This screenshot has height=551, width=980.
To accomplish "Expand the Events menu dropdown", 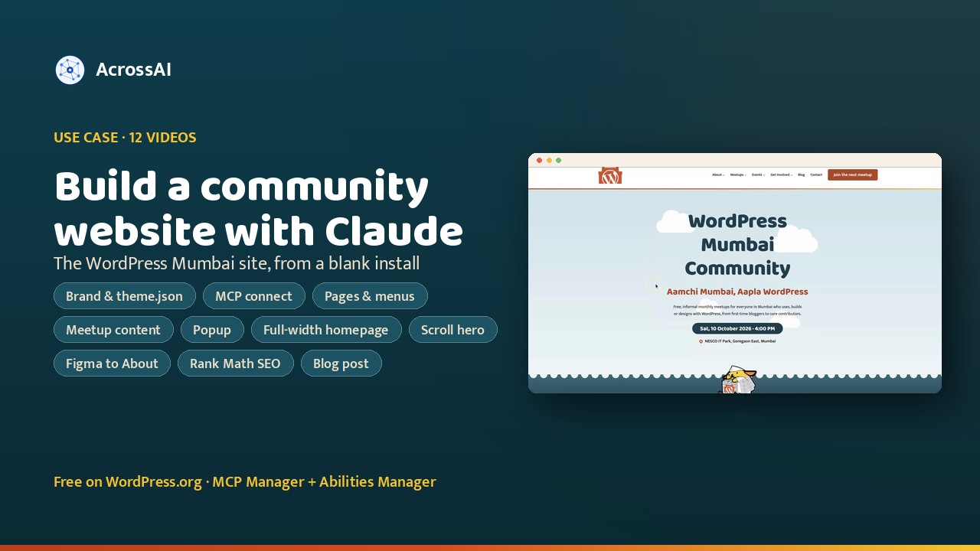I will (758, 174).
